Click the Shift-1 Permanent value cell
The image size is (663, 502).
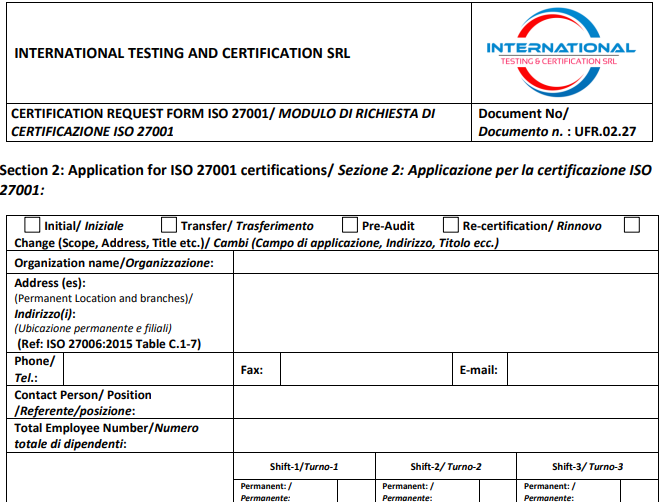coord(356,491)
